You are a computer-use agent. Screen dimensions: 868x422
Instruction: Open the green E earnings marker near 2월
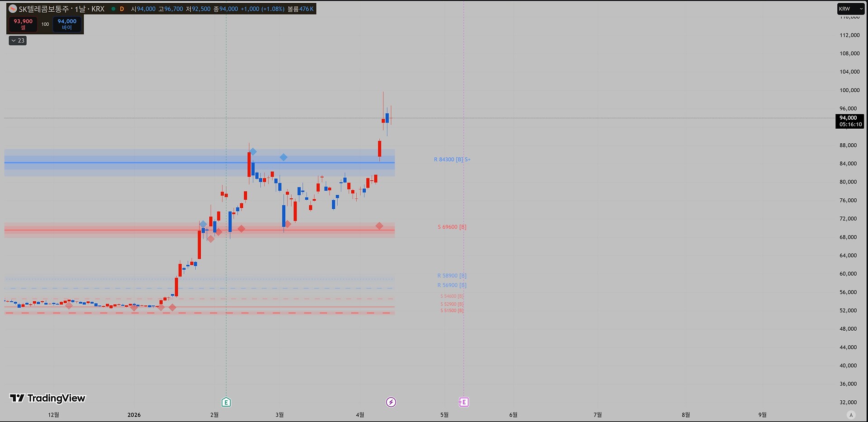(226, 402)
